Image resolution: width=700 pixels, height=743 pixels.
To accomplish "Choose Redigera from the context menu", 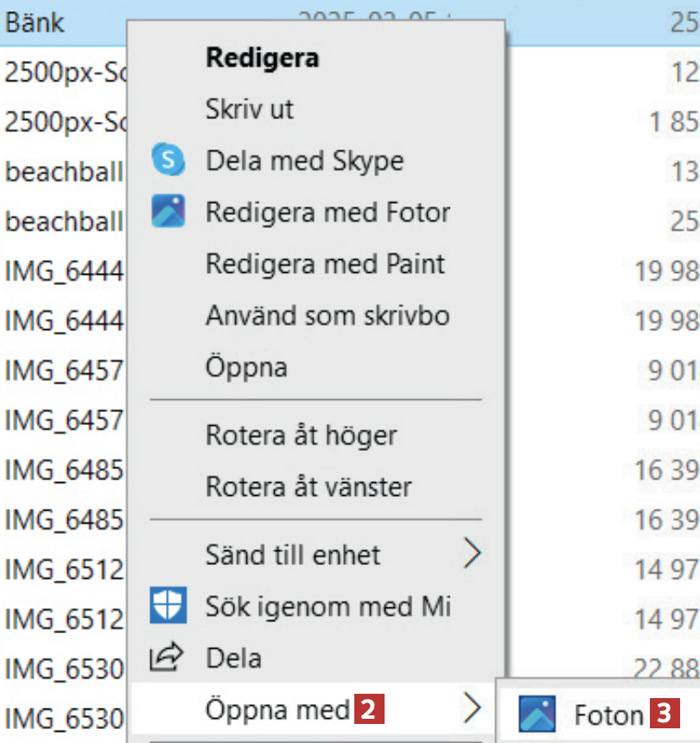I will pyautogui.click(x=262, y=58).
